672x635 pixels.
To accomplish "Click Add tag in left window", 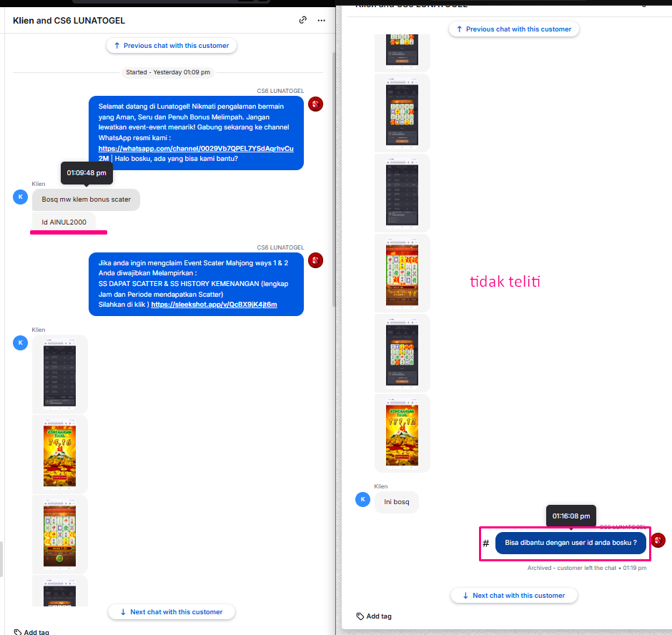I will click(31, 632).
